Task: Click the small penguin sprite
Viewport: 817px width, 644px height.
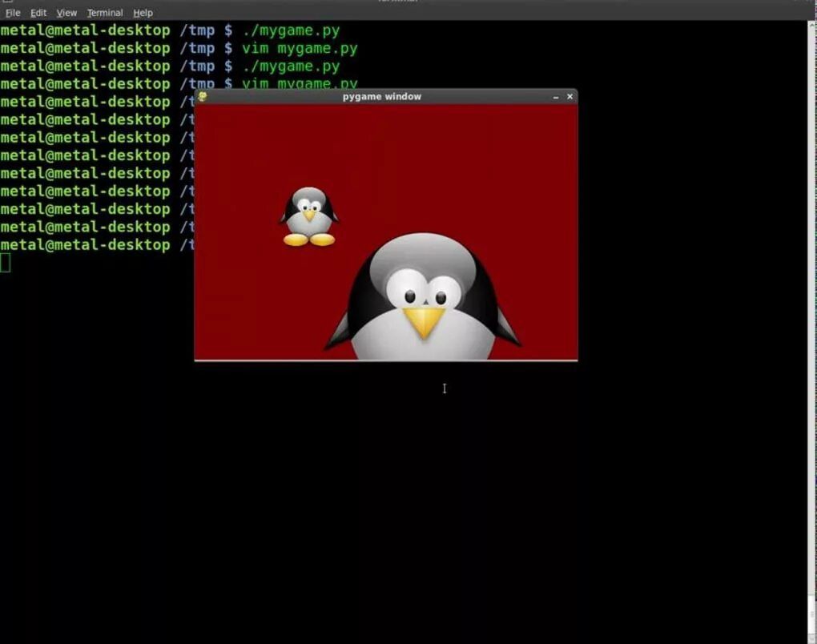Action: point(309,216)
